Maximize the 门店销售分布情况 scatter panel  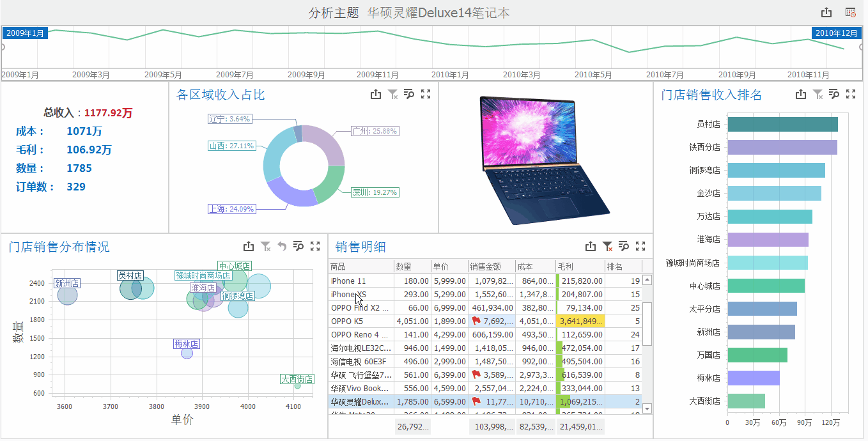coord(315,247)
